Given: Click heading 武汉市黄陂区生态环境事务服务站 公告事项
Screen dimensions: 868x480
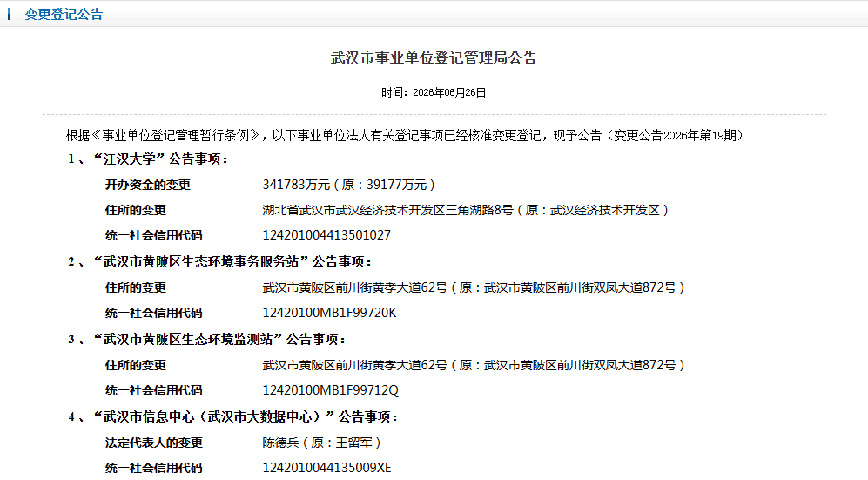Looking at the screenshot, I should click(219, 262).
